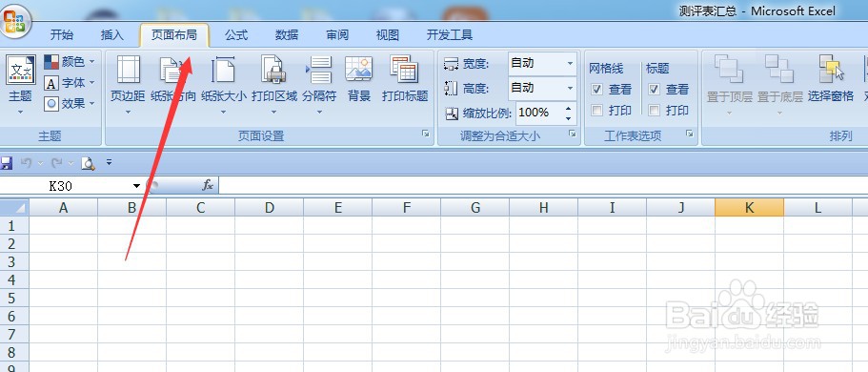868x372 pixels.
Task: Switch to the 视图 tab
Action: point(388,35)
